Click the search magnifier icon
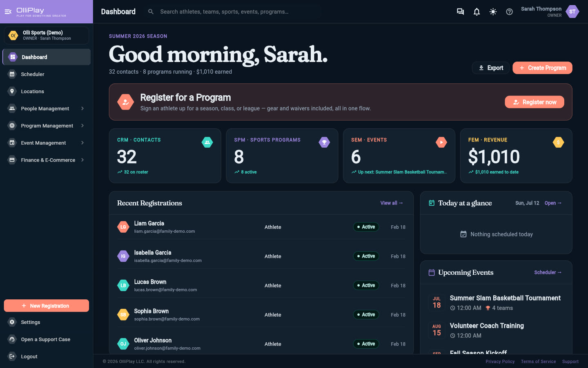Viewport: 588px width, 368px height. pyautogui.click(x=151, y=11)
